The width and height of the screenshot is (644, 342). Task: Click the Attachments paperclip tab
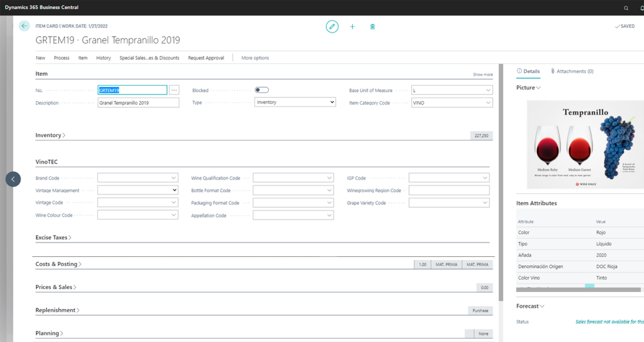tap(572, 71)
